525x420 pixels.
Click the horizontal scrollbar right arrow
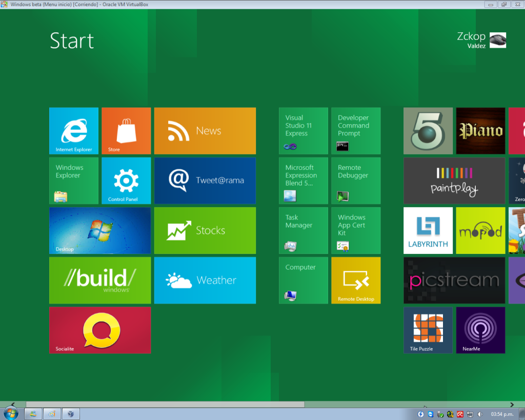tap(512, 404)
